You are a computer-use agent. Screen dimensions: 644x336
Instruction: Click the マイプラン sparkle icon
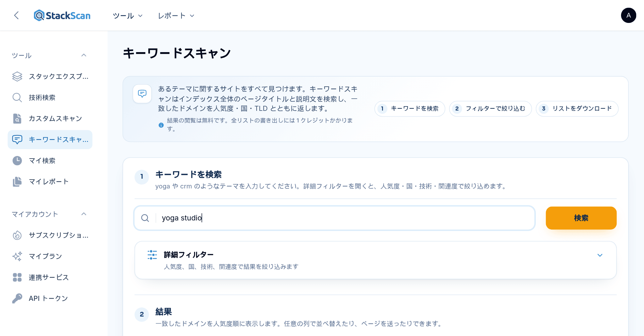[17, 256]
